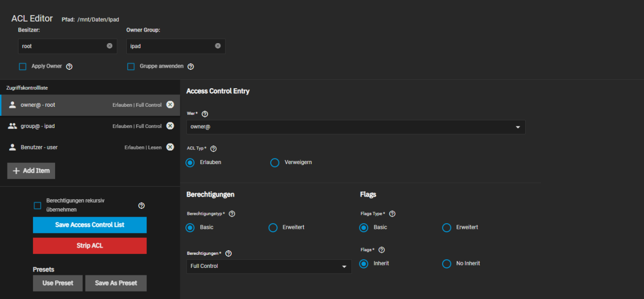Select the No Inherit flag option
The image size is (644, 299).
click(x=447, y=264)
